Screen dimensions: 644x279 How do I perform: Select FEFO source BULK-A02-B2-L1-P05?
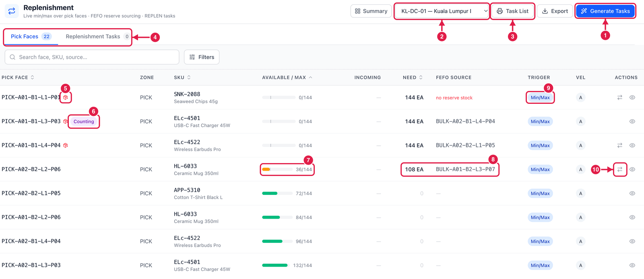click(x=465, y=145)
